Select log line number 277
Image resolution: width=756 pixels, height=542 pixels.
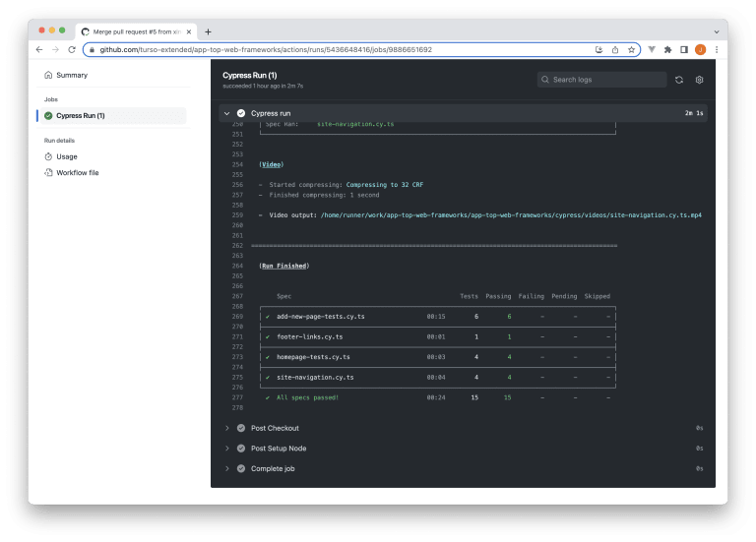pyautogui.click(x=237, y=397)
